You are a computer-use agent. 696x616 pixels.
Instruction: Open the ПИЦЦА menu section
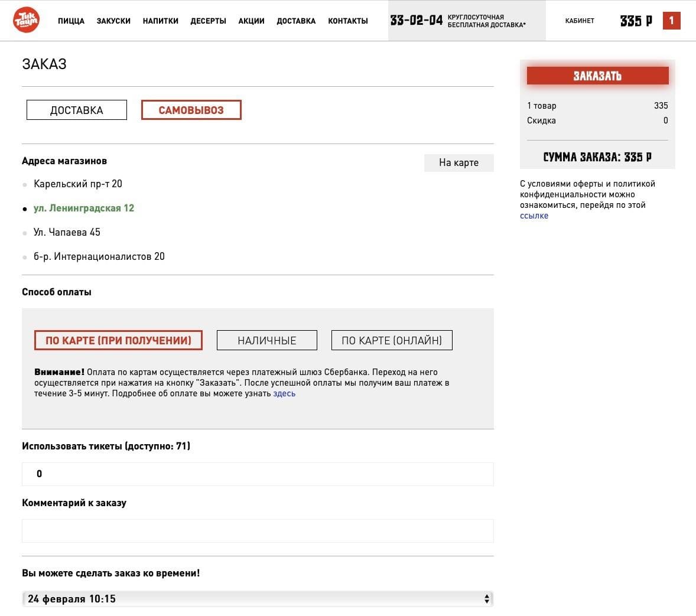pyautogui.click(x=71, y=21)
